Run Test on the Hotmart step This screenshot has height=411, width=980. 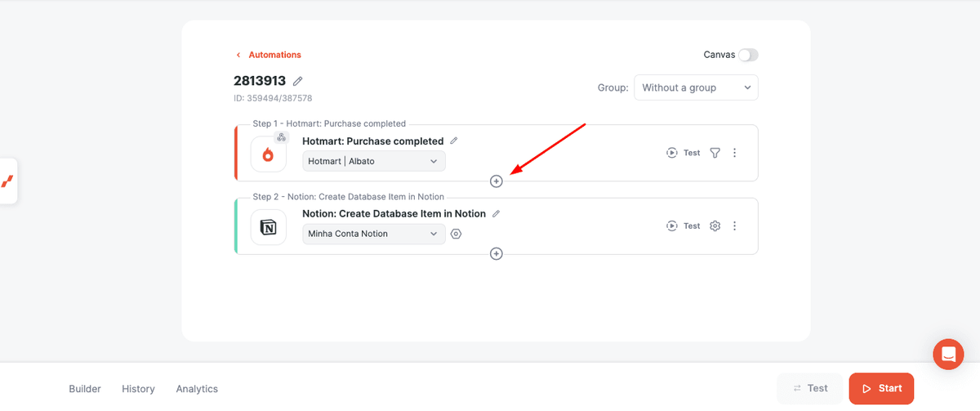pos(684,153)
